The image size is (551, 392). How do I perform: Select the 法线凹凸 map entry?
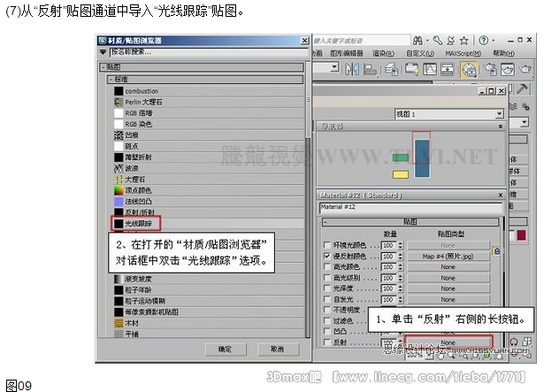point(209,202)
